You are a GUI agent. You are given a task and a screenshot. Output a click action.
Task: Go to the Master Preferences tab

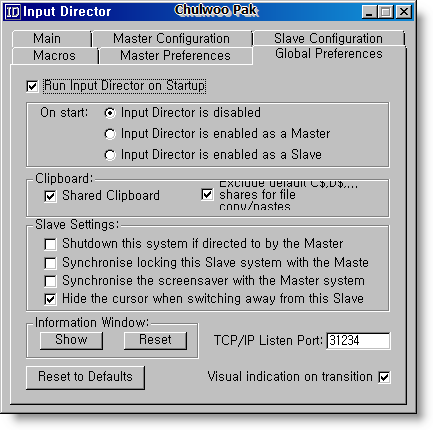pos(176,56)
